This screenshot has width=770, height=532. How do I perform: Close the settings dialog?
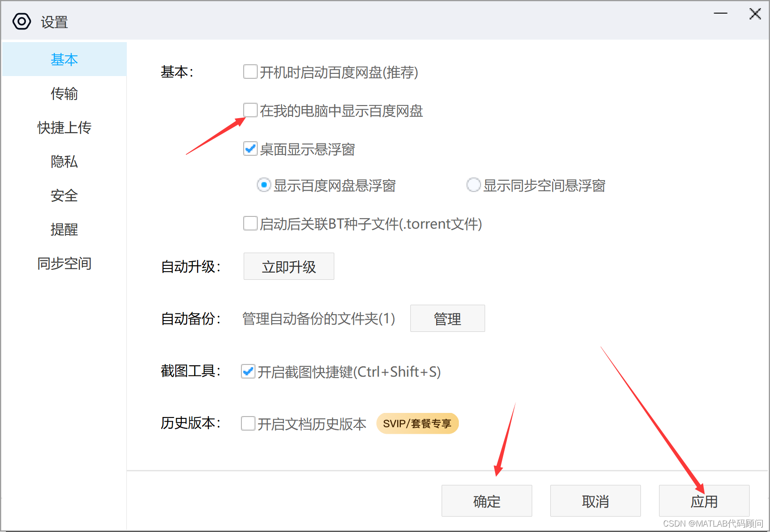point(755,14)
